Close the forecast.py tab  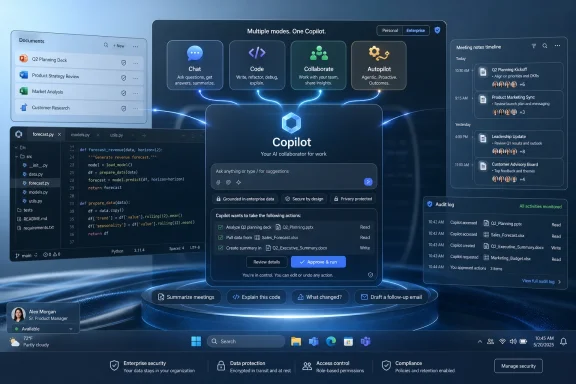60,134
